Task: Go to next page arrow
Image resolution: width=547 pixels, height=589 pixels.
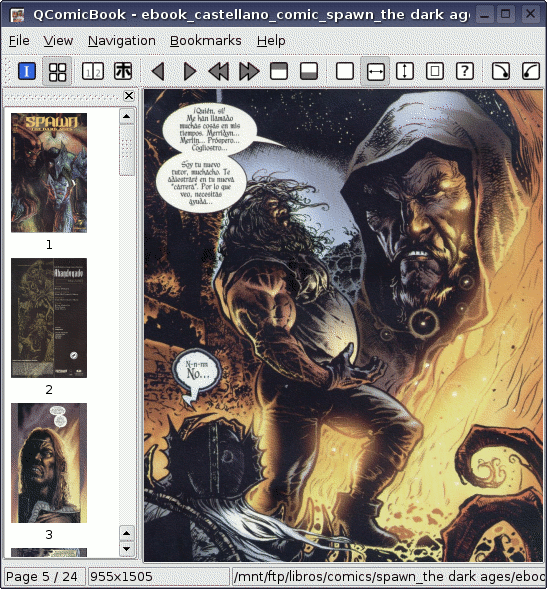Action: point(189,71)
